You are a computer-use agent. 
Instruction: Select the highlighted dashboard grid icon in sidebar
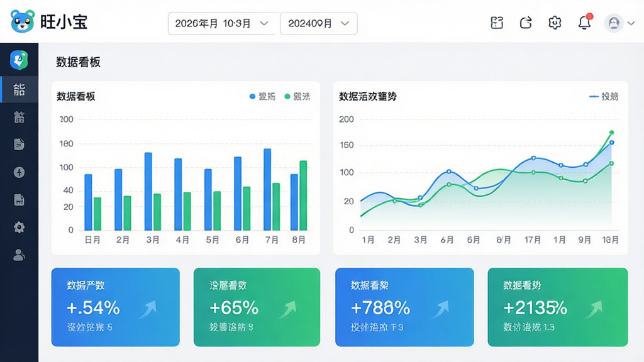click(19, 89)
